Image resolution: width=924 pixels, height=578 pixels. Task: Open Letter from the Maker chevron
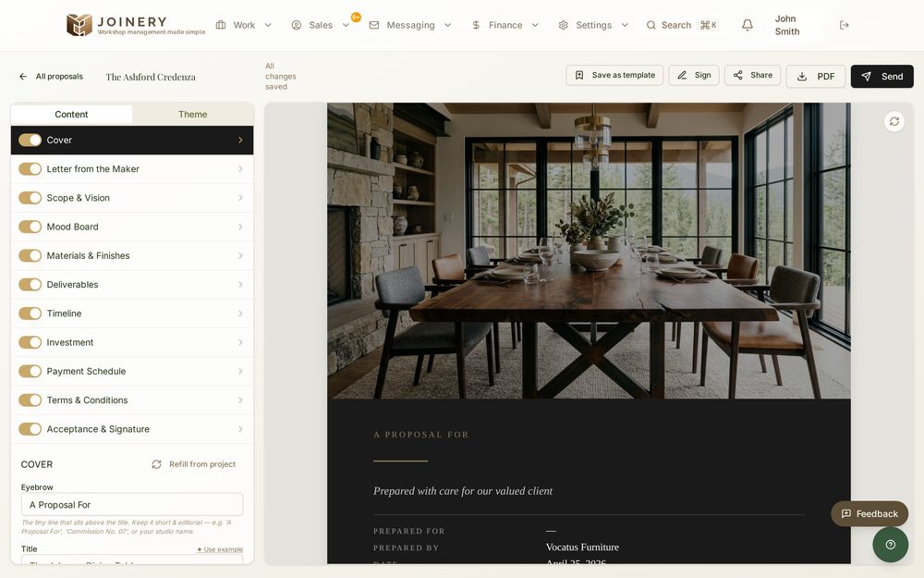click(x=240, y=168)
